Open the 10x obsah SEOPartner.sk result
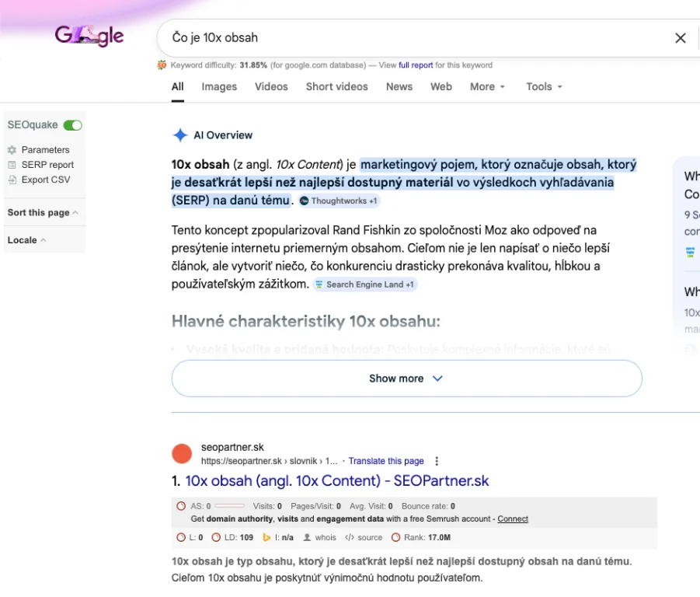This screenshot has width=700, height=597. pos(336,481)
